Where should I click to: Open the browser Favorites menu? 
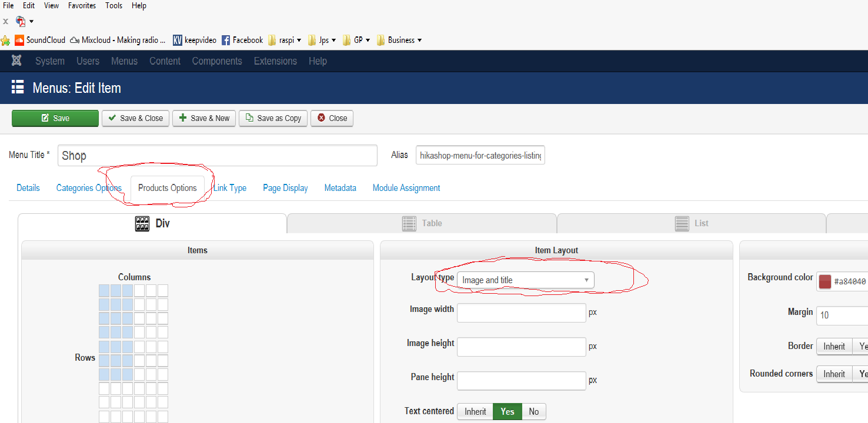[83, 5]
